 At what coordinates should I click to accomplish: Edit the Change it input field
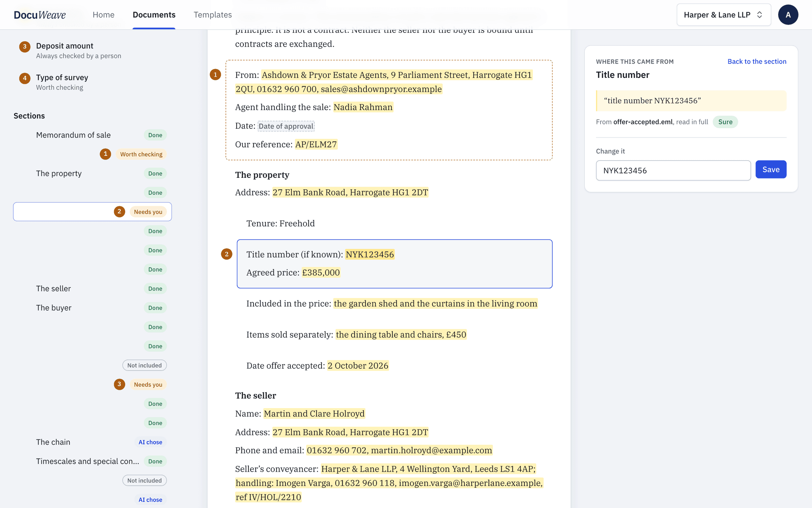pos(673,170)
